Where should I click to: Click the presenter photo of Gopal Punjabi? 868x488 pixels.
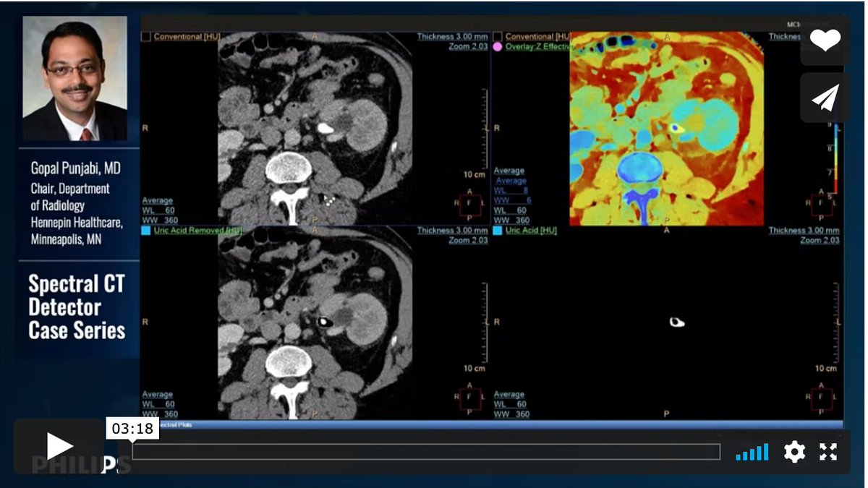pos(75,78)
